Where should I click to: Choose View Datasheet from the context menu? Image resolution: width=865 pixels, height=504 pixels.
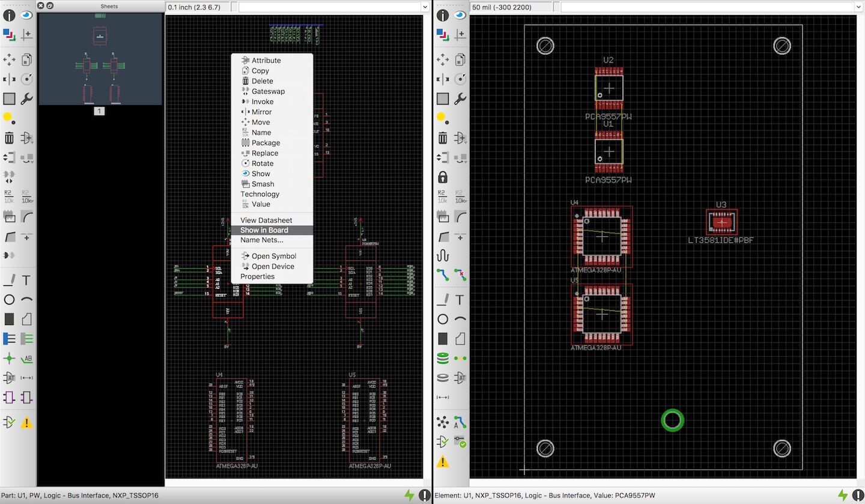tap(272, 220)
